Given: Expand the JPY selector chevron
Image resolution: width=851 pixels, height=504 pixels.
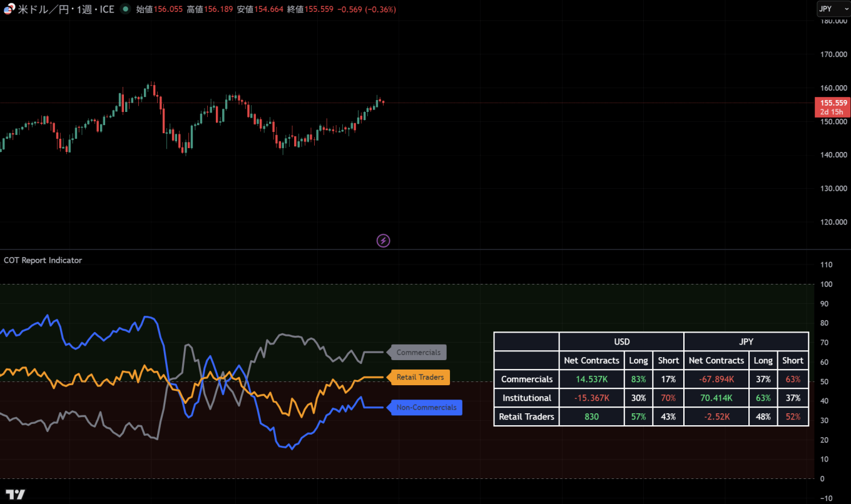Looking at the screenshot, I should pyautogui.click(x=845, y=9).
